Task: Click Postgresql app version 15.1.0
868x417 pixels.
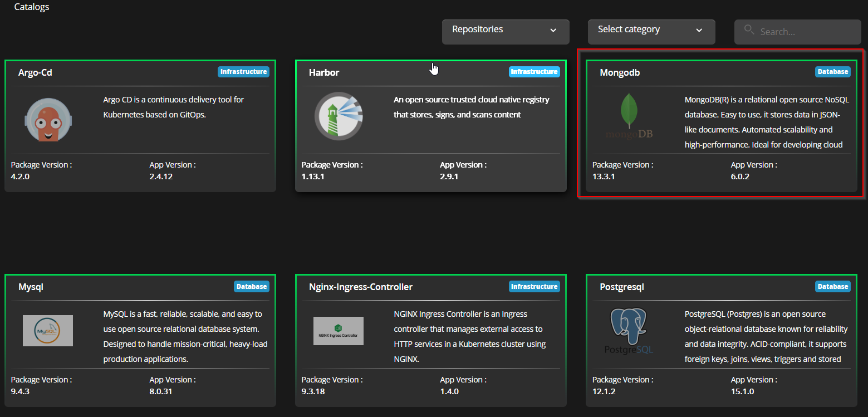Action: [742, 391]
